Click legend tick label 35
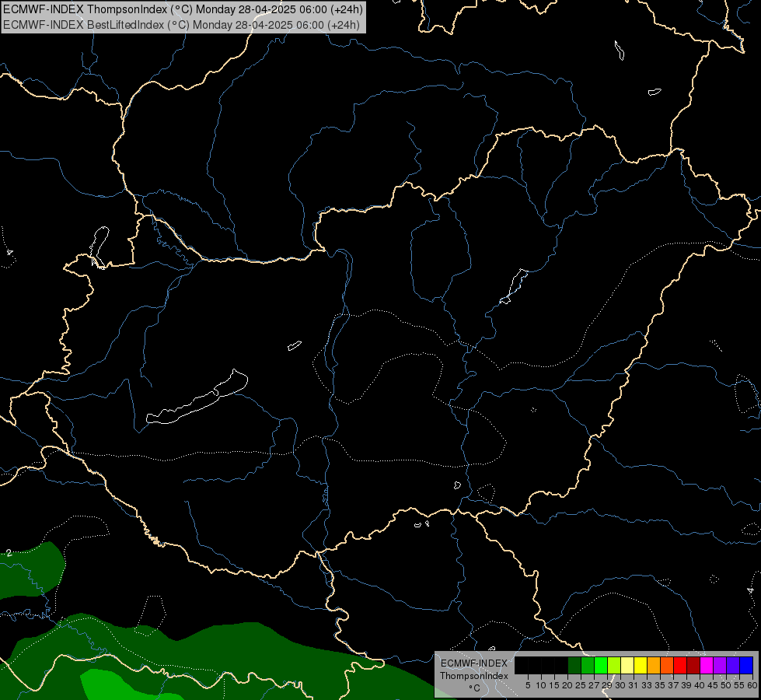761x700 pixels. (x=660, y=685)
